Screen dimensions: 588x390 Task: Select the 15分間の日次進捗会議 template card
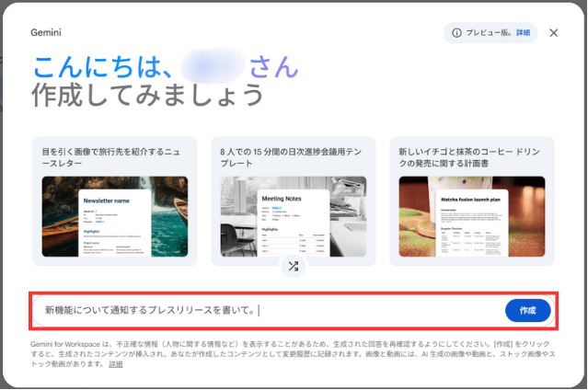point(294,201)
